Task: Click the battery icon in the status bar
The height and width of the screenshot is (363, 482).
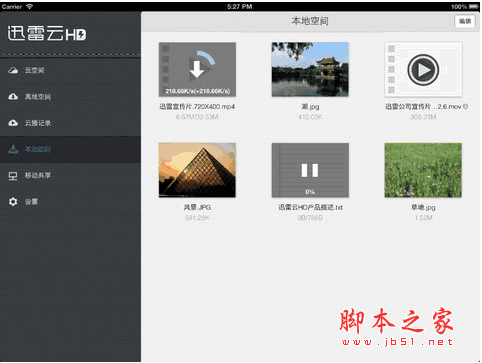Action: coord(474,6)
